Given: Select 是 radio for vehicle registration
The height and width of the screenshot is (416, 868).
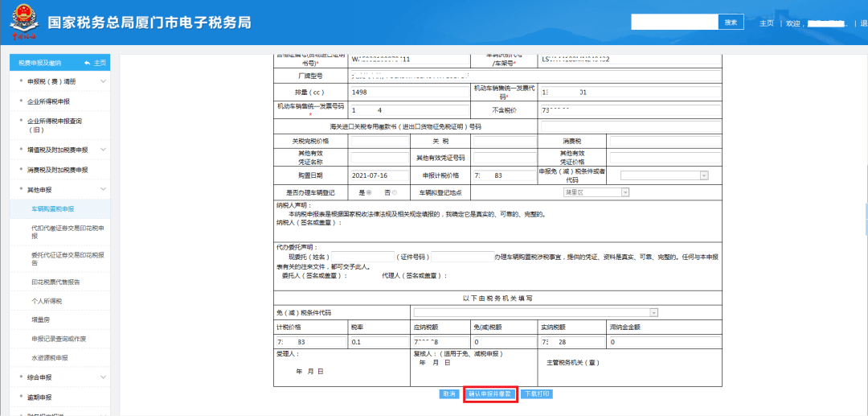Looking at the screenshot, I should (x=368, y=192).
